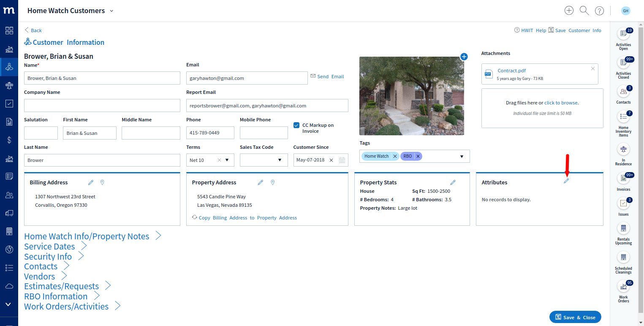Clear the Net 10 terms value
Viewport: 644px width, 326px height.
coord(219,160)
